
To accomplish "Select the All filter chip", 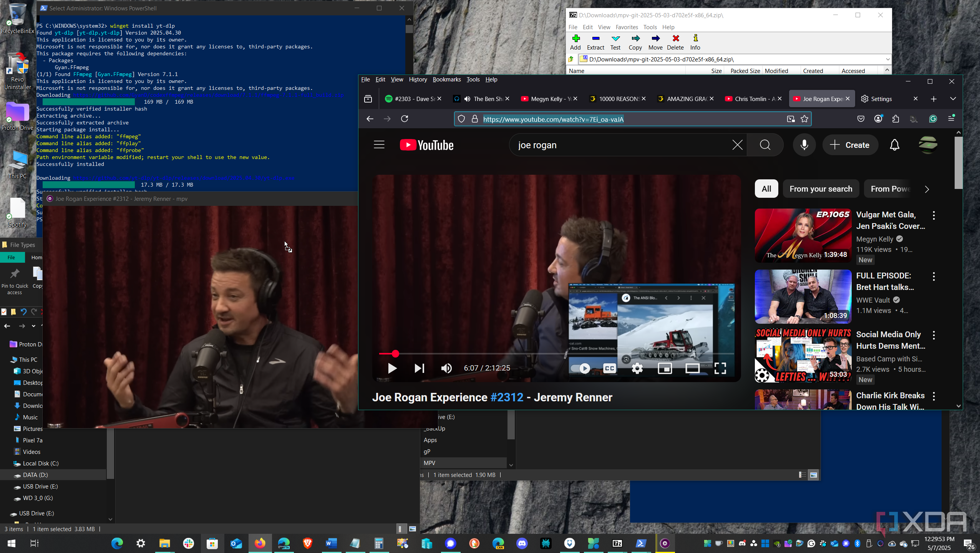I will click(x=766, y=189).
